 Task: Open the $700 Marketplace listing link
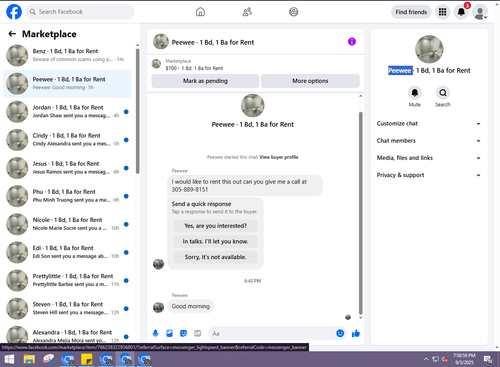click(x=194, y=68)
